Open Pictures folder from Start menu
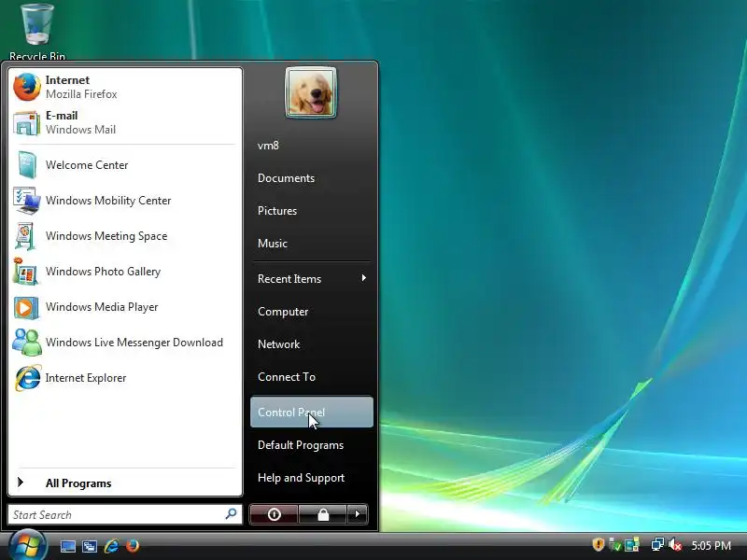 (x=312, y=211)
